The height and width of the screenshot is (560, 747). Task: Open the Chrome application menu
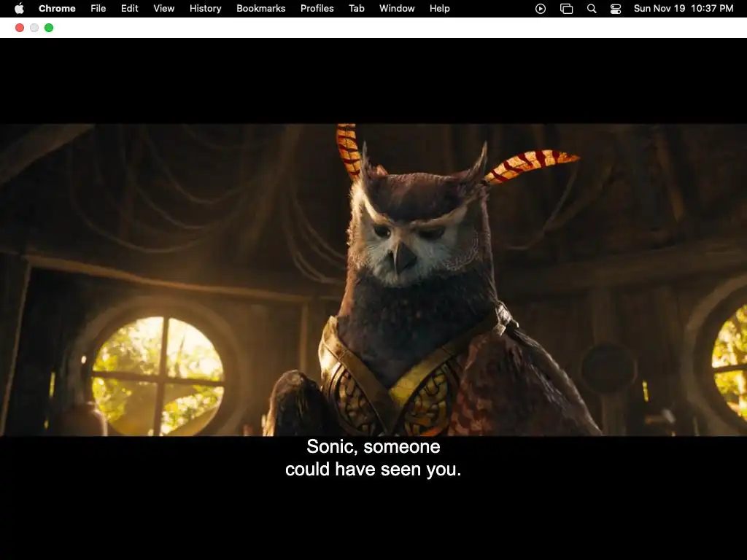point(57,9)
